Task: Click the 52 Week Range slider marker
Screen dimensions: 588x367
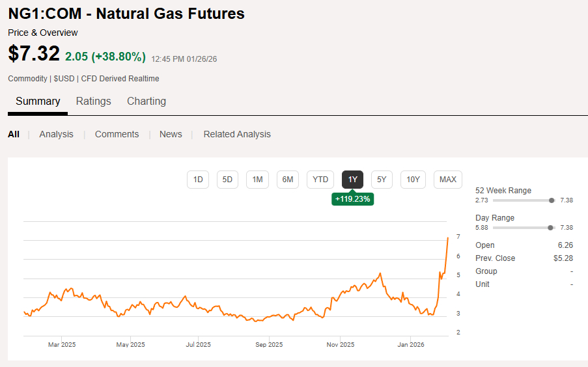Action: pos(552,200)
